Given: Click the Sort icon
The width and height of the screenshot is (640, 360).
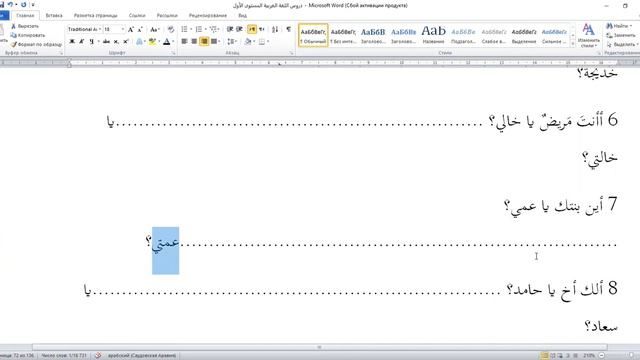Looking at the screenshot, I should coord(275,29).
